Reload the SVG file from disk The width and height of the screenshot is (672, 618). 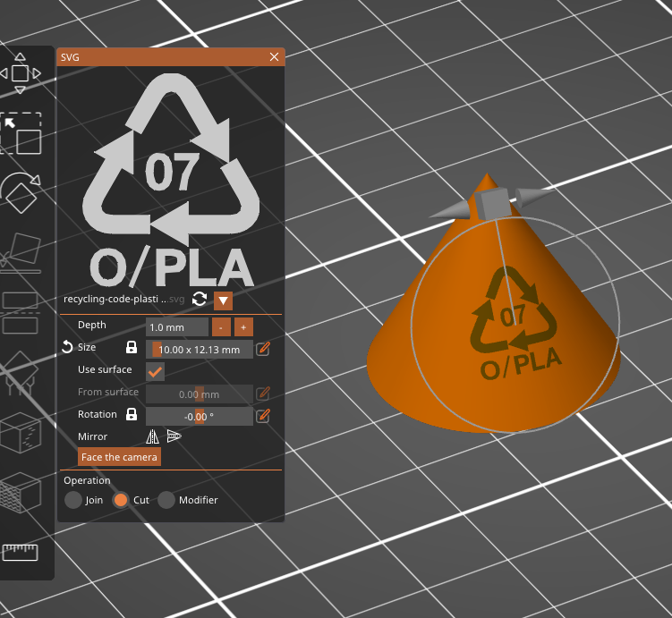click(200, 299)
